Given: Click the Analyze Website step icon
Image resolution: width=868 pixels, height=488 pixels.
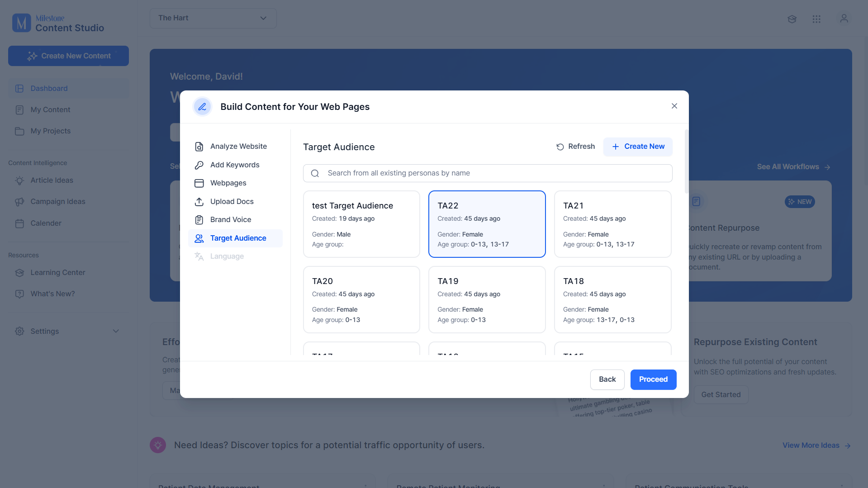Looking at the screenshot, I should pyautogui.click(x=199, y=147).
